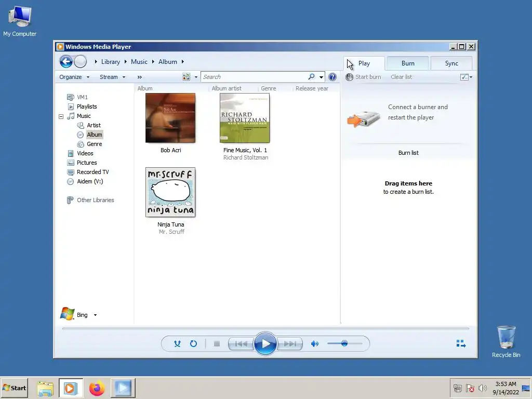Go back with the blue back arrow
The width and height of the screenshot is (532, 399).
click(x=66, y=62)
